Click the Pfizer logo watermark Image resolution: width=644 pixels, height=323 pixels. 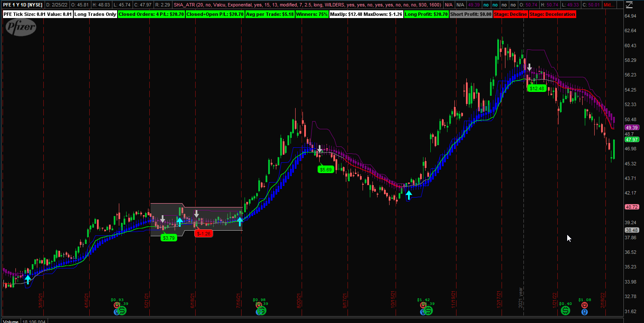[x=21, y=27]
